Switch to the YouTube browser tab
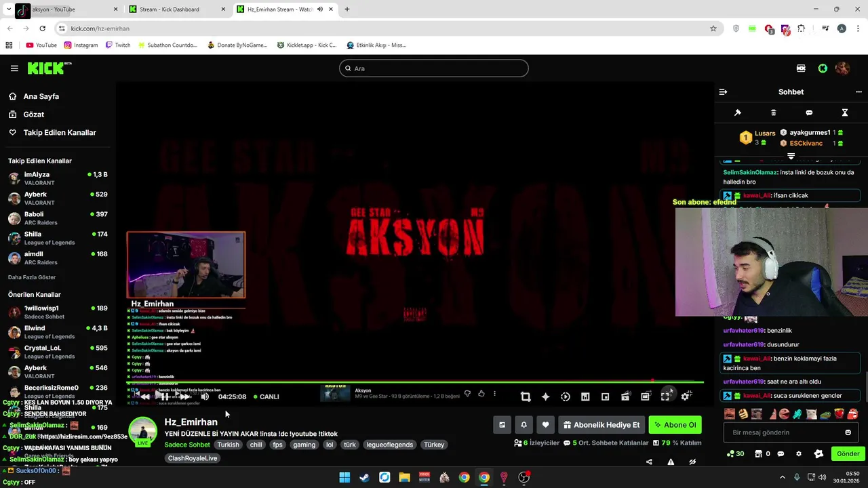The width and height of the screenshot is (868, 488). pos(64,9)
